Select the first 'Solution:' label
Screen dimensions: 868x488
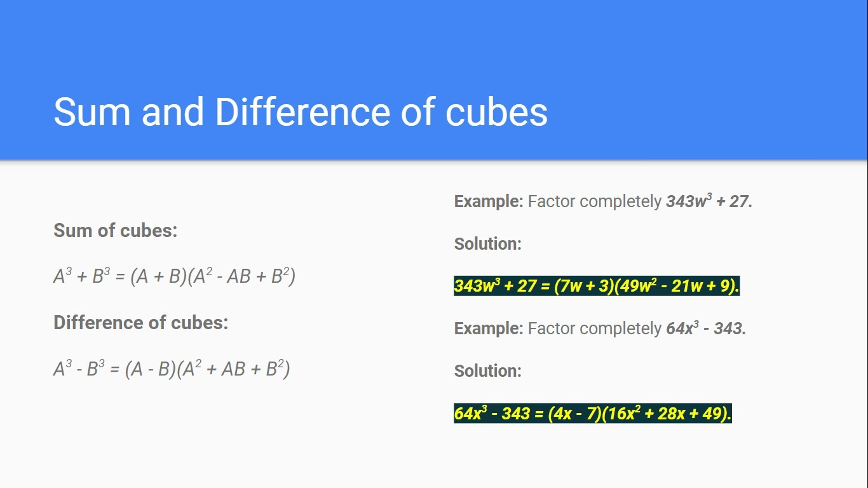point(487,243)
